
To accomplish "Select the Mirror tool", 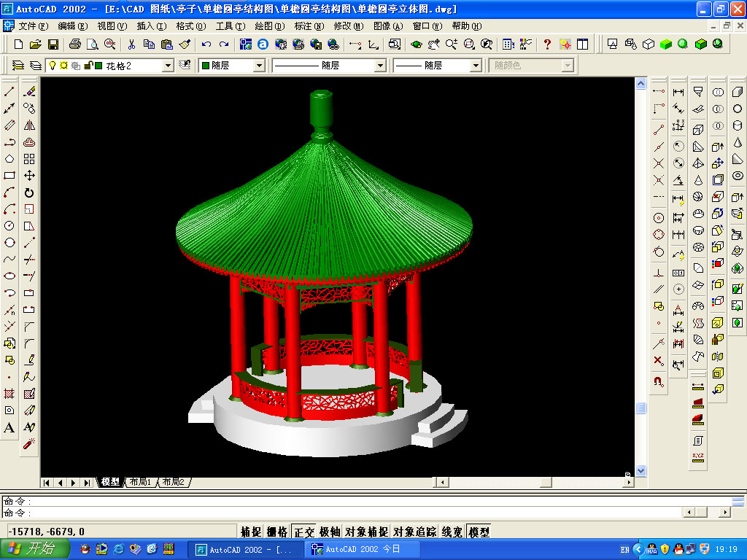I will [x=29, y=125].
